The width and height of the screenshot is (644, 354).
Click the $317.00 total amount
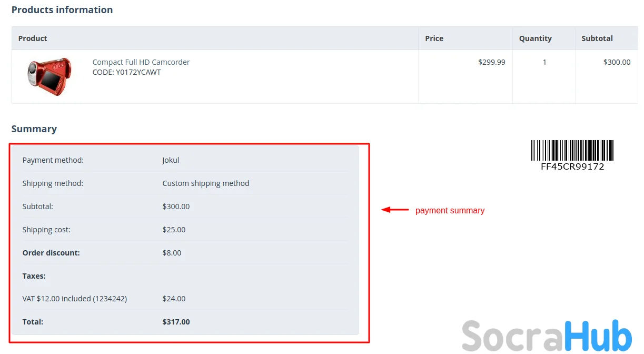[176, 322]
